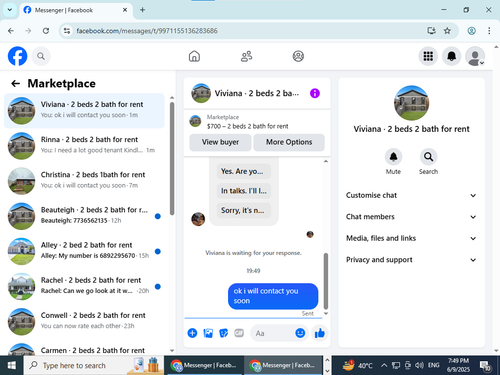Click the install app icon in address bar
500x375 pixels.
[432, 31]
